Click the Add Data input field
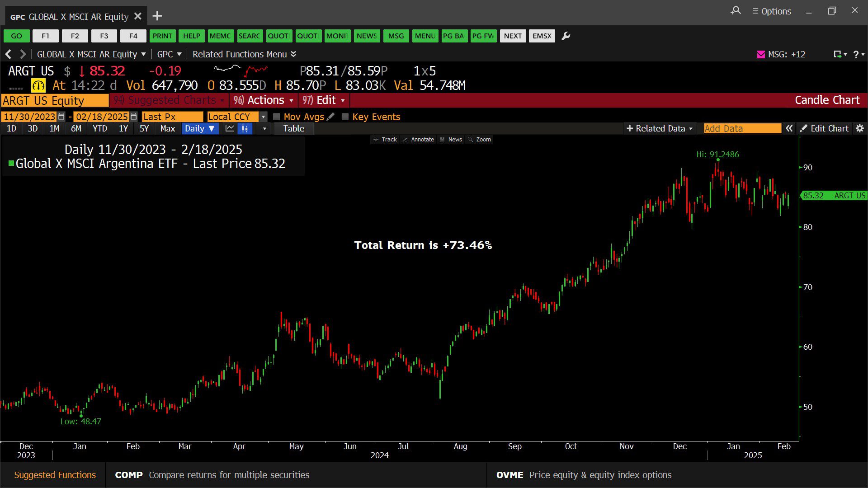868x488 pixels. tap(742, 129)
